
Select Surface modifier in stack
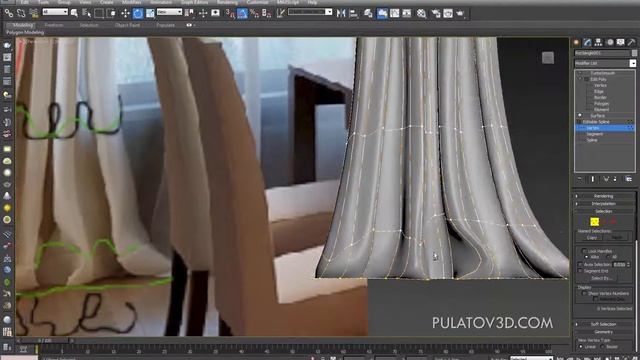tap(598, 116)
